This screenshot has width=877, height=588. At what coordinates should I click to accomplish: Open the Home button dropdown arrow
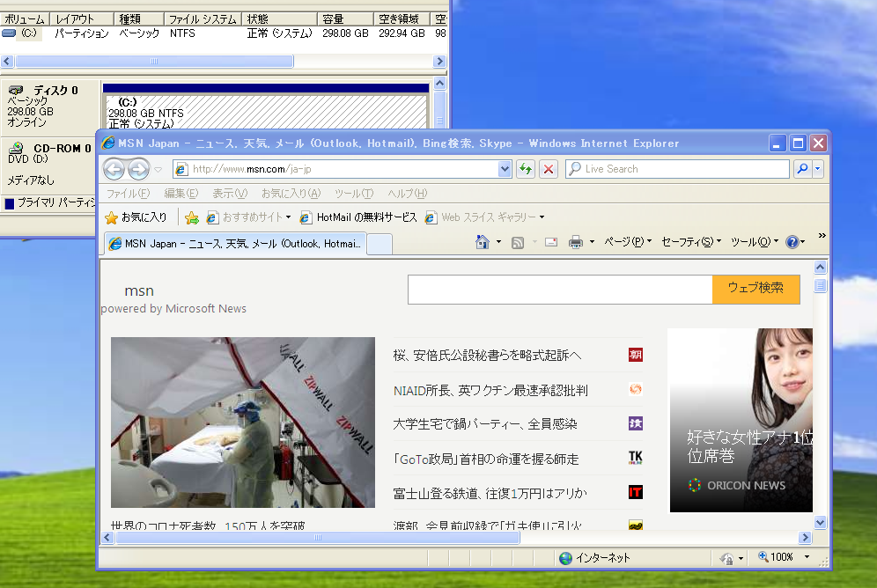(499, 242)
